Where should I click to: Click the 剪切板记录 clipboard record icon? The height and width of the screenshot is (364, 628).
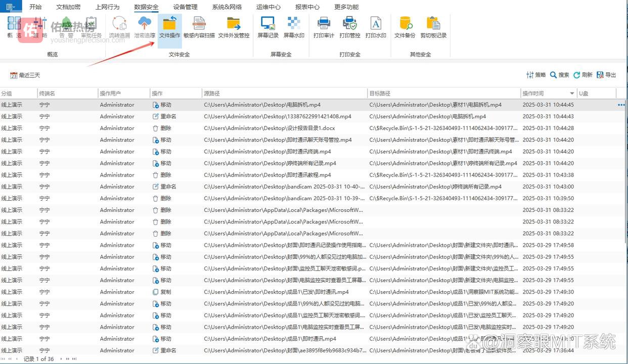[433, 27]
